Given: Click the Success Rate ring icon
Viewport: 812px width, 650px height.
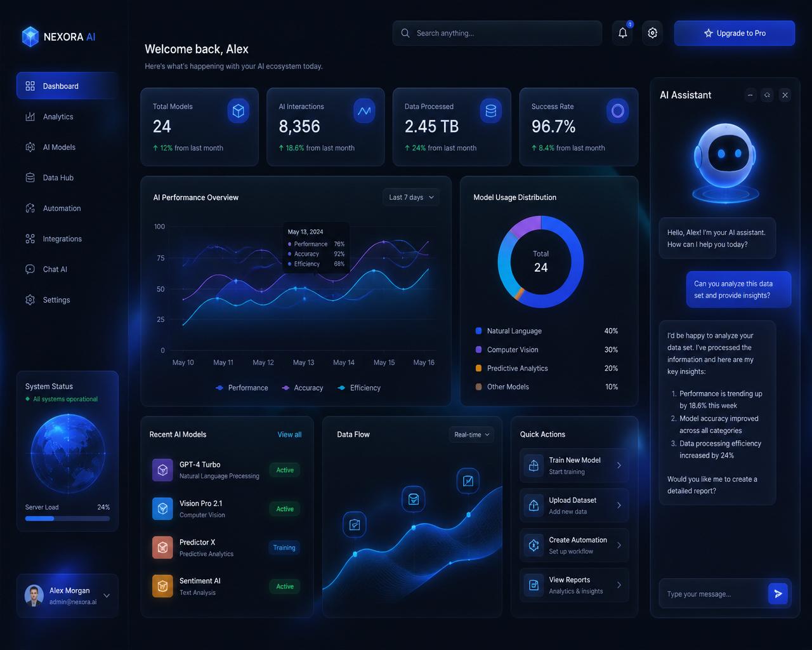Looking at the screenshot, I should (617, 111).
